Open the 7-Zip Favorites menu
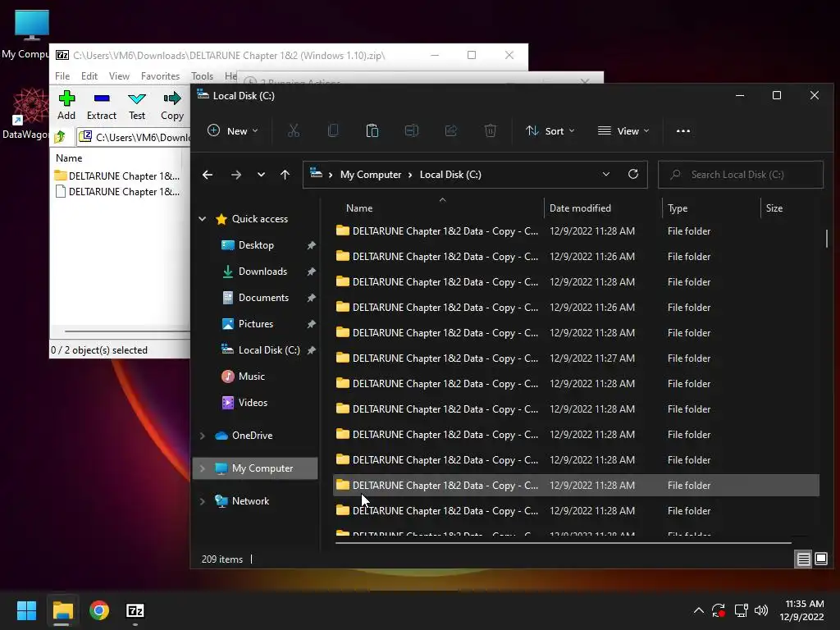The width and height of the screenshot is (840, 630). point(160,76)
